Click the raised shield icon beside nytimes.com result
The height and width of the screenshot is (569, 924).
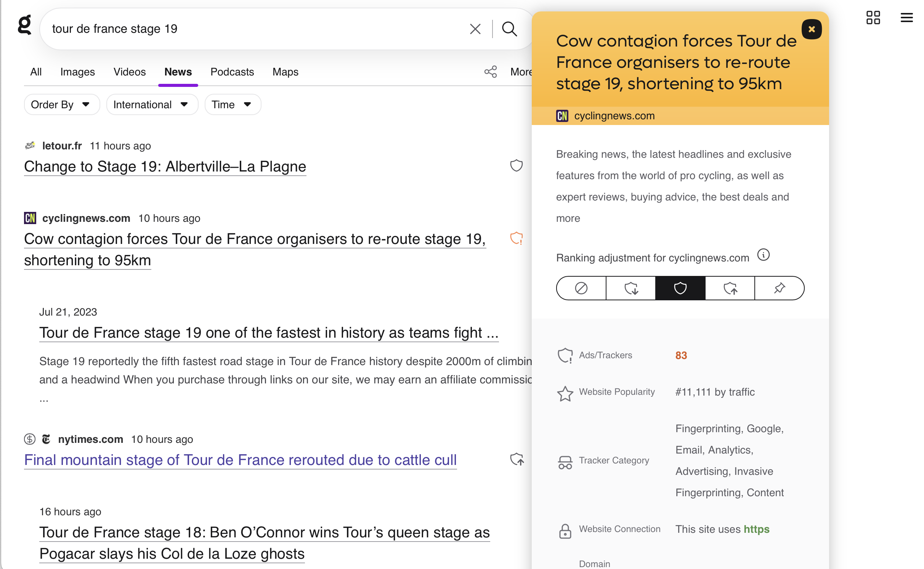[517, 459]
